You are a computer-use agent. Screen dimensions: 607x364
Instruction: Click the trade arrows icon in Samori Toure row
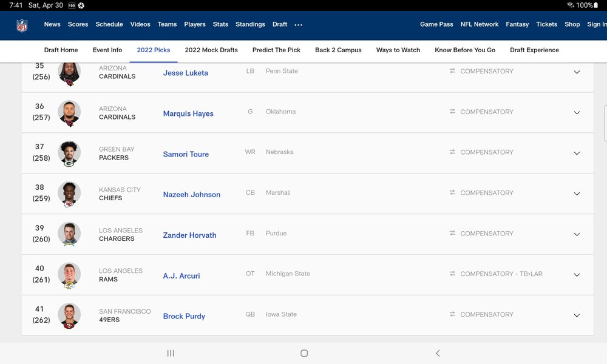[452, 152]
